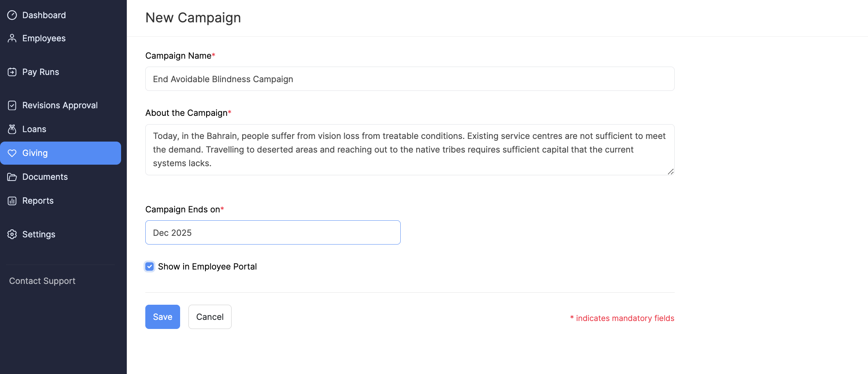This screenshot has height=374, width=868.
Task: Open the Campaign Ends on date picker
Action: [x=272, y=232]
